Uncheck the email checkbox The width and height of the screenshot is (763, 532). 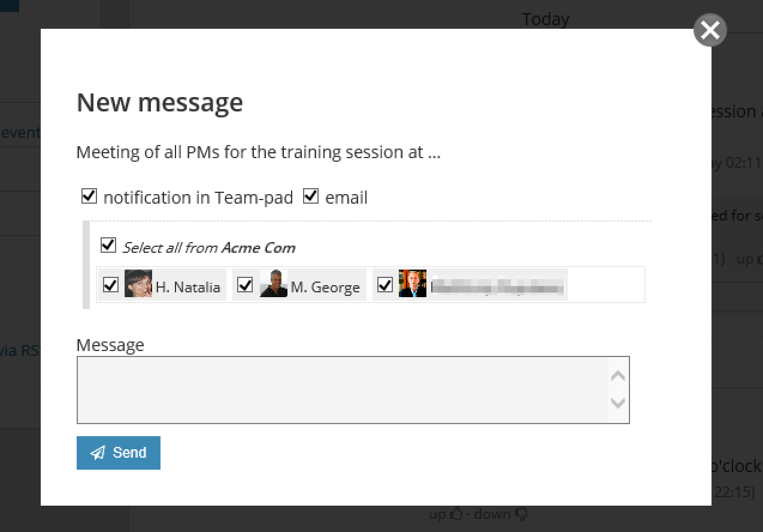(x=310, y=195)
